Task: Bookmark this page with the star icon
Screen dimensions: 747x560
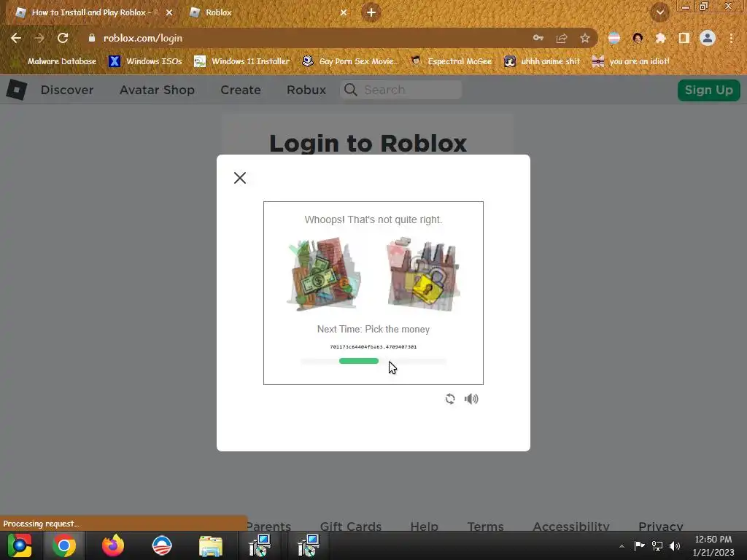Action: coord(585,38)
